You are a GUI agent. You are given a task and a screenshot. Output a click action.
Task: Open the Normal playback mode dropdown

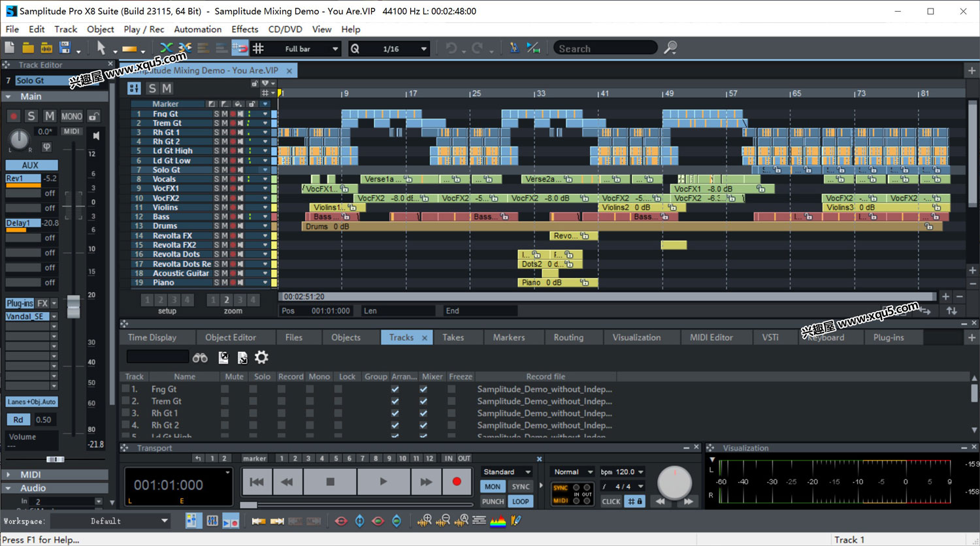pyautogui.click(x=572, y=472)
